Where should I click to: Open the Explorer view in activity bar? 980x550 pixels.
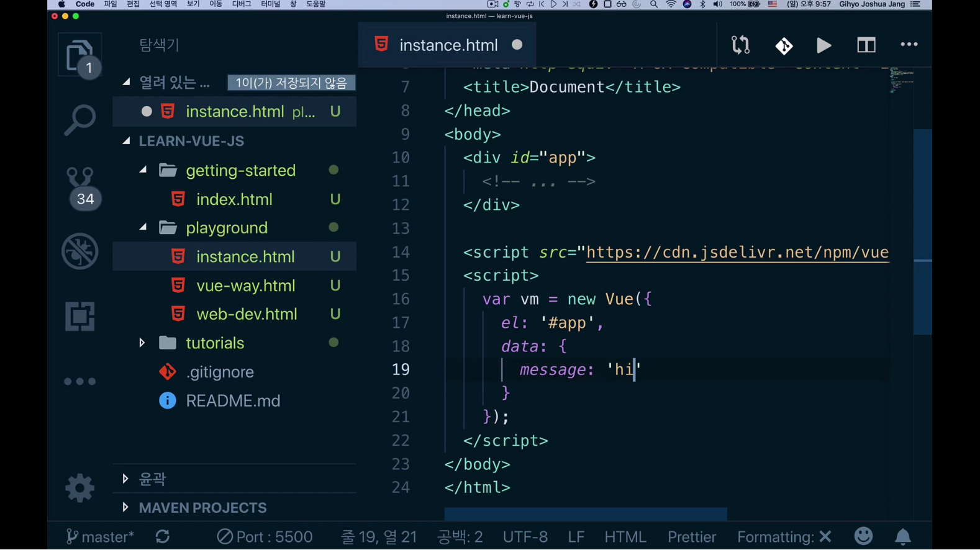pyautogui.click(x=79, y=56)
